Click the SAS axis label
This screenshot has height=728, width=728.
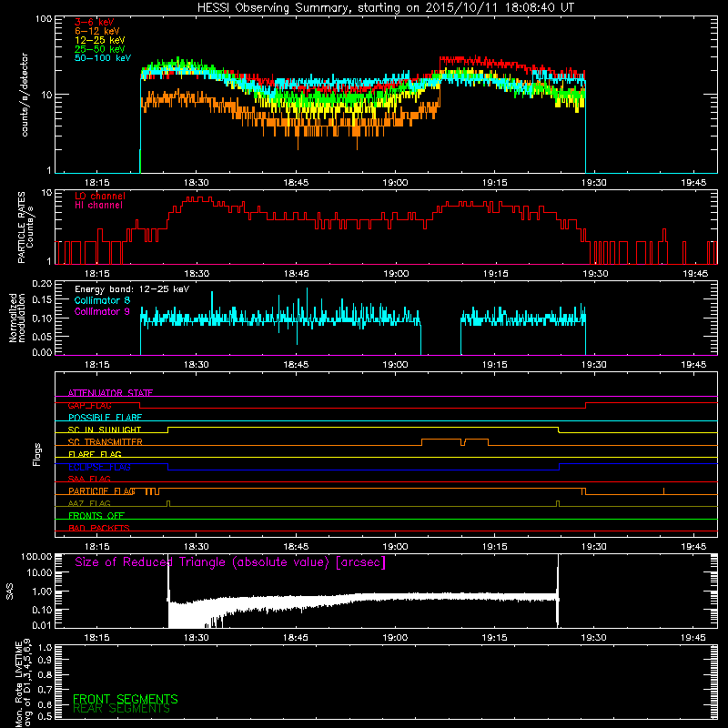[x=9, y=591]
